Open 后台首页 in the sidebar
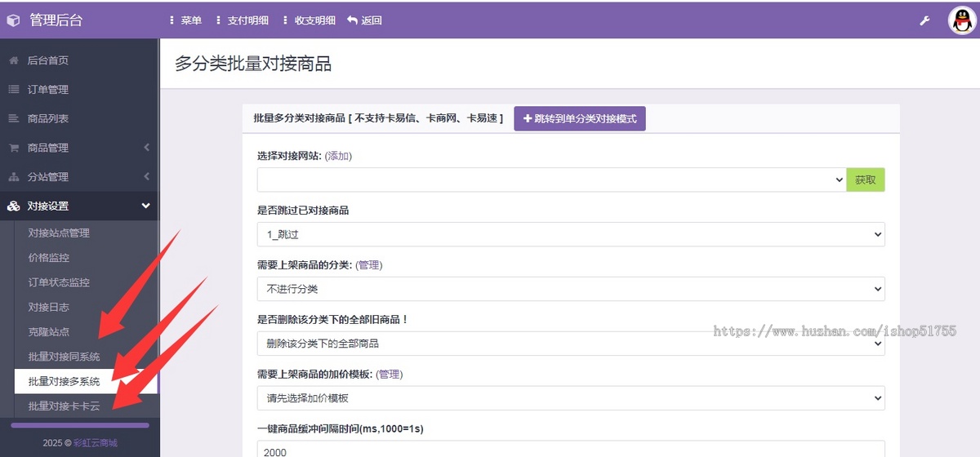This screenshot has width=980, height=457. pos(48,60)
